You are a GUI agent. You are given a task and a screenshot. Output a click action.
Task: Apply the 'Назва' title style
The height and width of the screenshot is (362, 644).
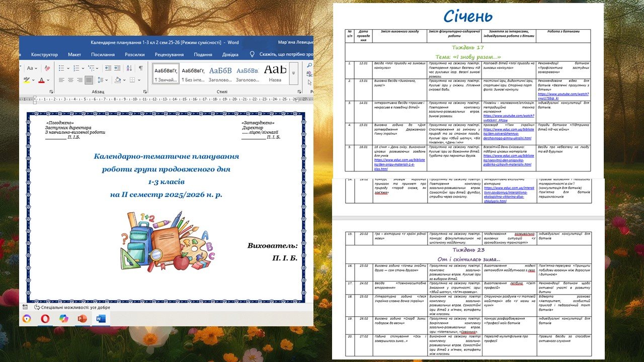pyautogui.click(x=275, y=74)
